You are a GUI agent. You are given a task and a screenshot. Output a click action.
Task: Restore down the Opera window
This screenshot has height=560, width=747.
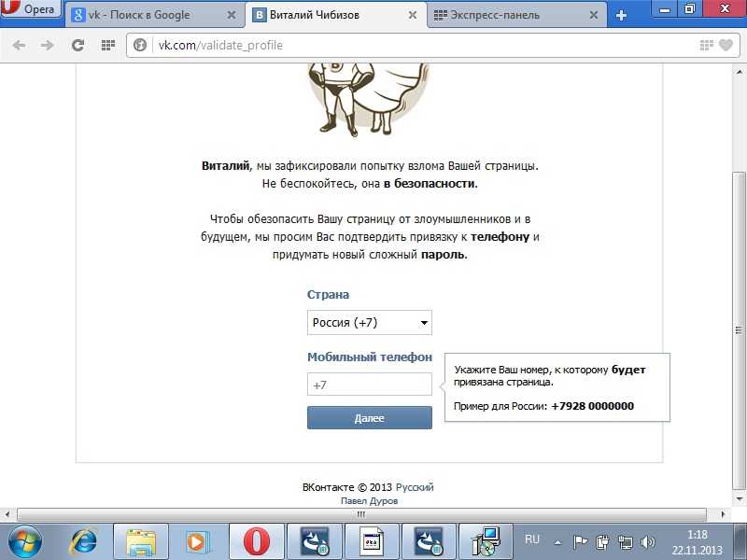click(x=689, y=8)
